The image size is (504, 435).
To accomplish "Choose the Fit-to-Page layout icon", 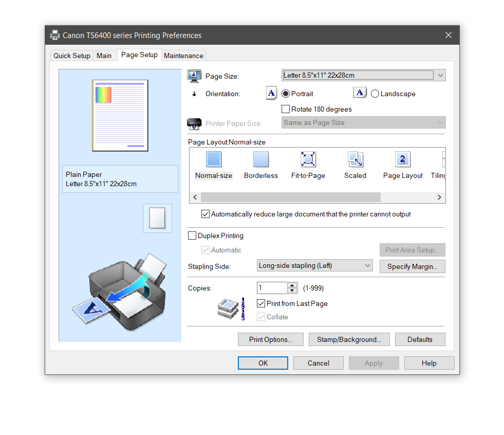I will pos(308,159).
